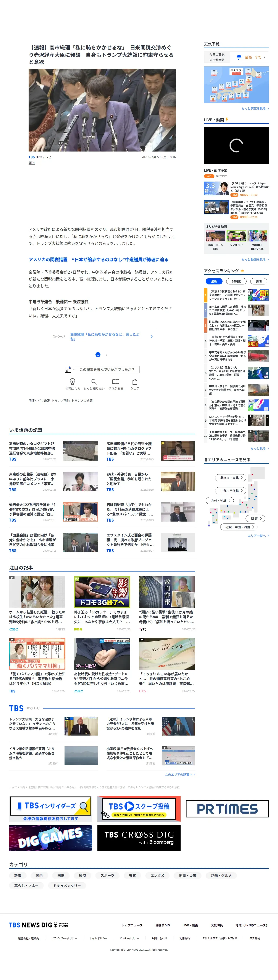This screenshot has width=278, height=980.
Task: Open 次ページ next page box
Action: [x=102, y=336]
